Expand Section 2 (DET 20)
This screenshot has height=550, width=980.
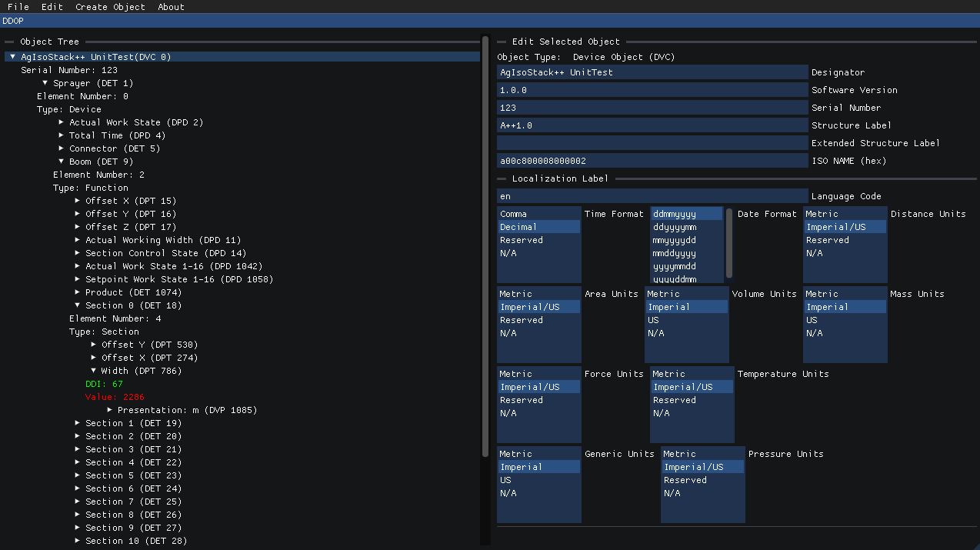[x=78, y=436]
